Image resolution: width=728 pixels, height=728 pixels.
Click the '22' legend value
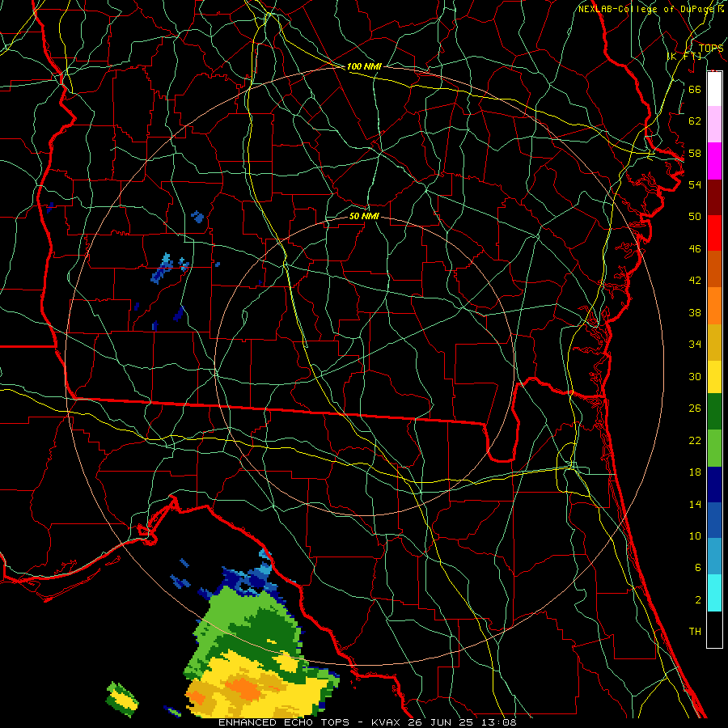(x=695, y=441)
